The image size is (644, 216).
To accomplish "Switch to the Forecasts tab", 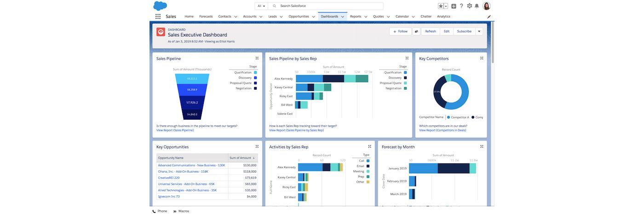I will click(206, 17).
